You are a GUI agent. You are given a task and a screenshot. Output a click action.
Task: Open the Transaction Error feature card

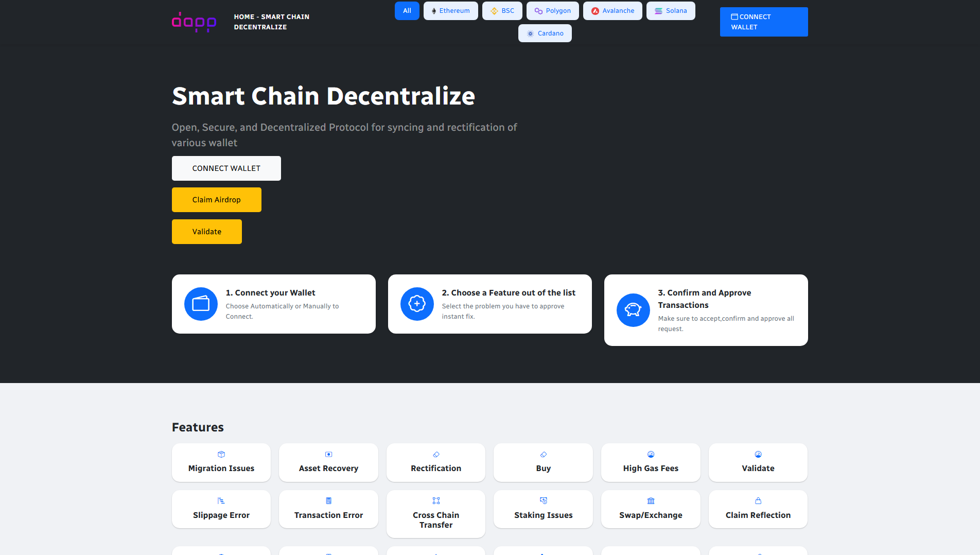point(328,509)
